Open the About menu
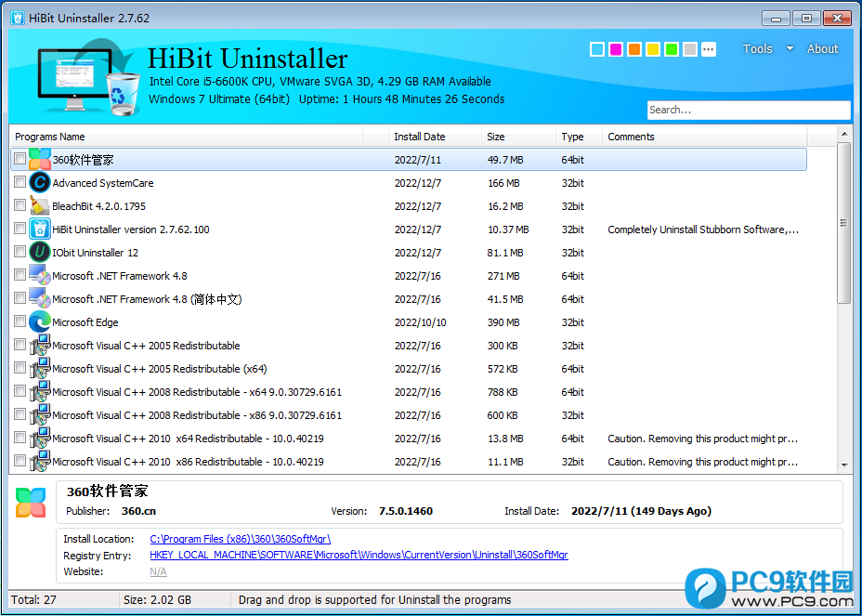The width and height of the screenshot is (862, 616). tap(822, 49)
